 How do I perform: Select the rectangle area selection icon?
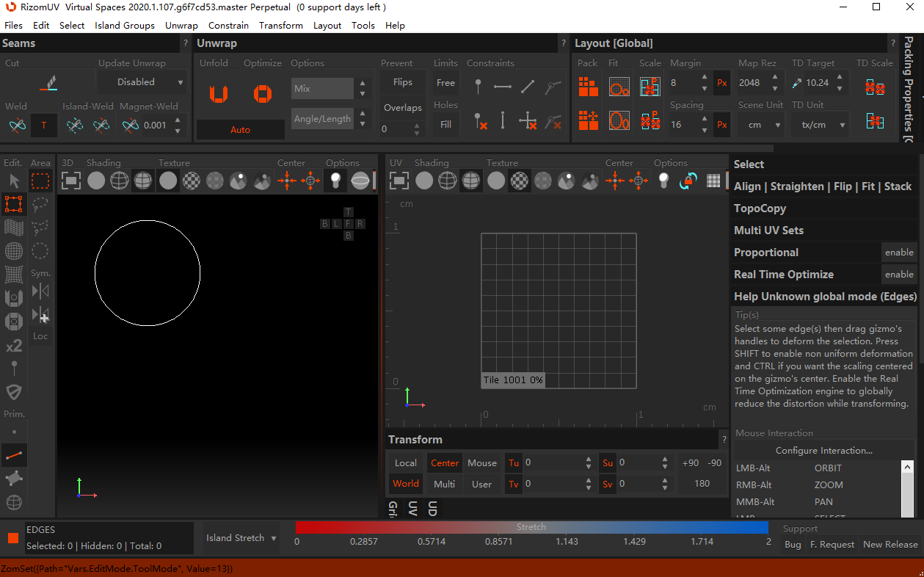(x=40, y=181)
